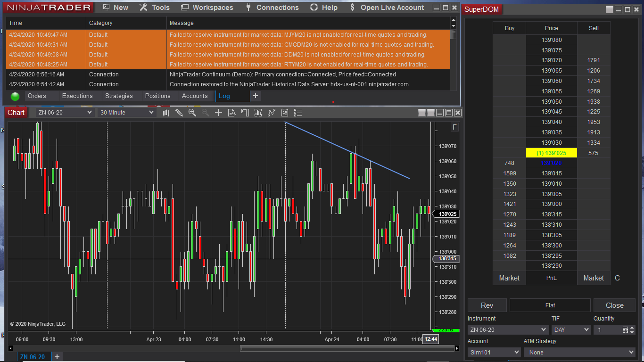Open the strategy performance report icon
The width and height of the screenshot is (644, 362).
coord(284,113)
